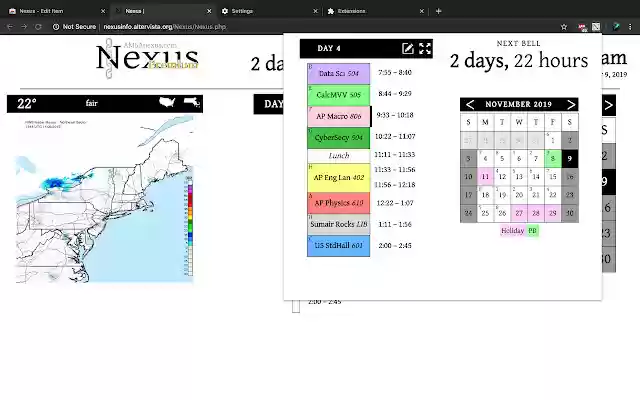Go to the previous month in popup calendar

pyautogui.click(x=470, y=104)
